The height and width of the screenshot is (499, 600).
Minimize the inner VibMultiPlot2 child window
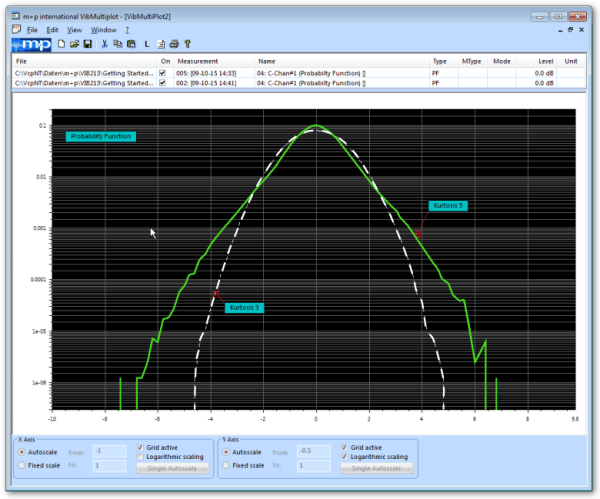click(x=560, y=30)
